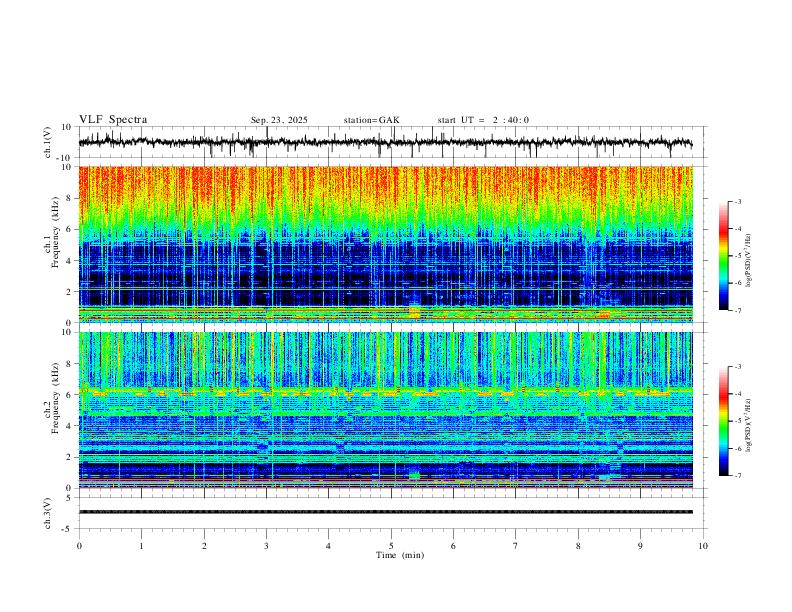Click the 'ch.3(V)' axis label
The width and height of the screenshot is (792, 612).
pyautogui.click(x=48, y=513)
